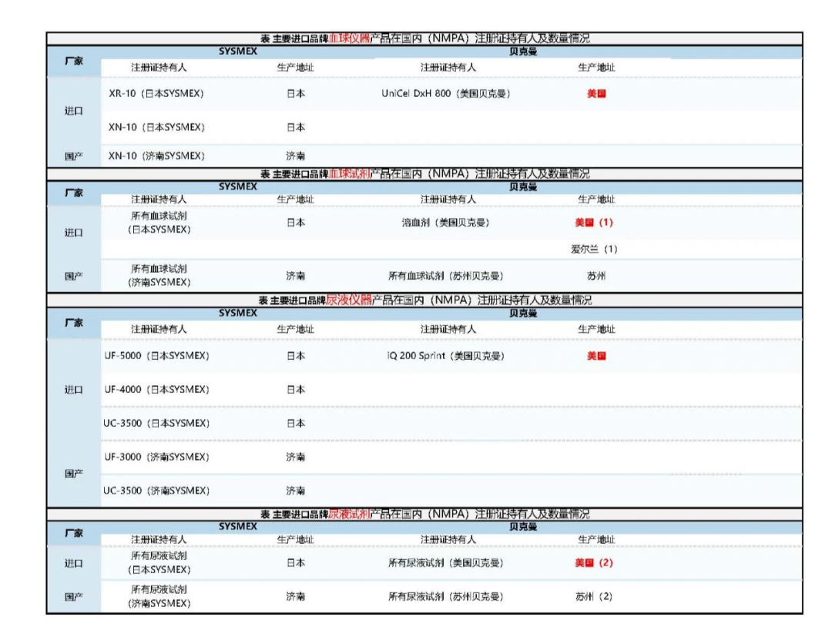Click the 尿液仪器 table title row
This screenshot has height=644, width=832.
(x=424, y=300)
